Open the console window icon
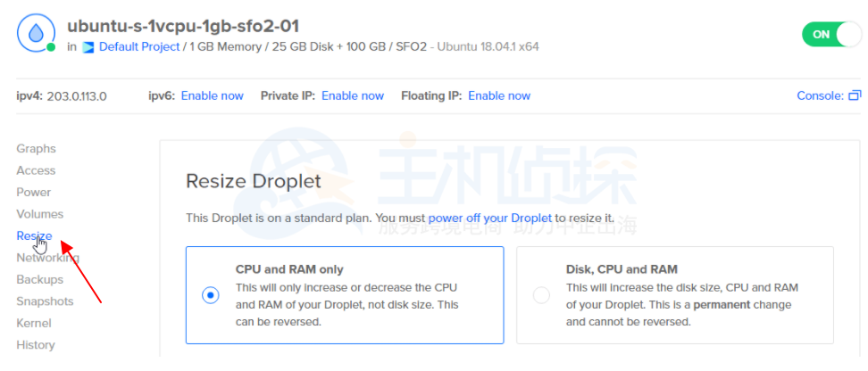The width and height of the screenshot is (868, 371). coord(855,95)
